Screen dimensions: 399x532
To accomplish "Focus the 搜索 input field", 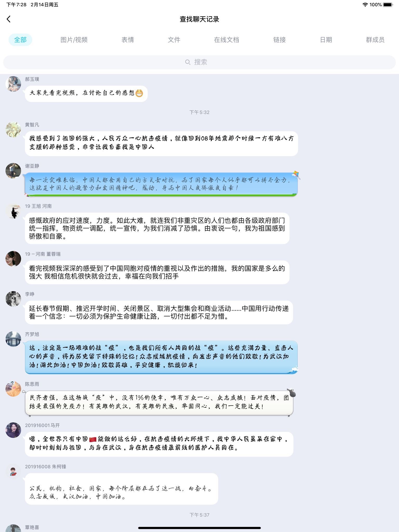I will 199,62.
